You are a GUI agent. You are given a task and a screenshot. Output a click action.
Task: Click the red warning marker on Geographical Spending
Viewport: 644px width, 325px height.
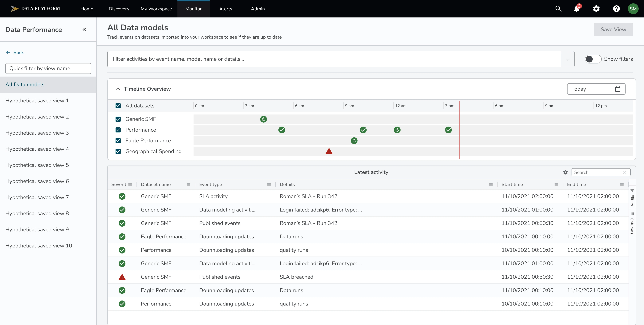pos(329,151)
